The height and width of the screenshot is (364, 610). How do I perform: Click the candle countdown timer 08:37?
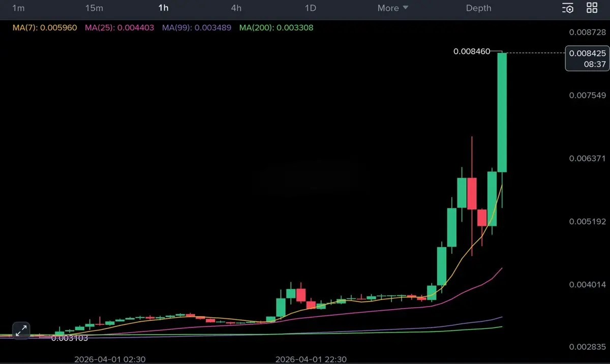click(594, 64)
